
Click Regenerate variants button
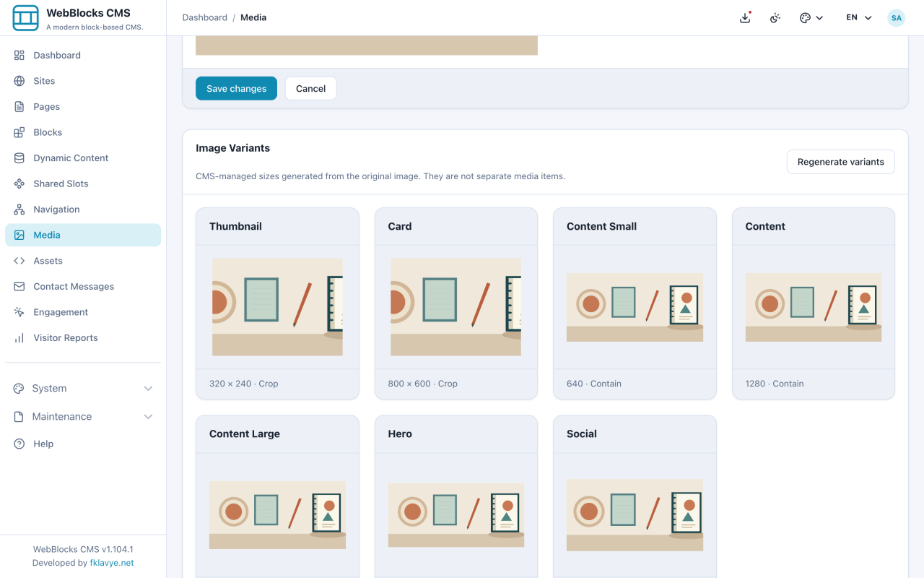point(840,162)
